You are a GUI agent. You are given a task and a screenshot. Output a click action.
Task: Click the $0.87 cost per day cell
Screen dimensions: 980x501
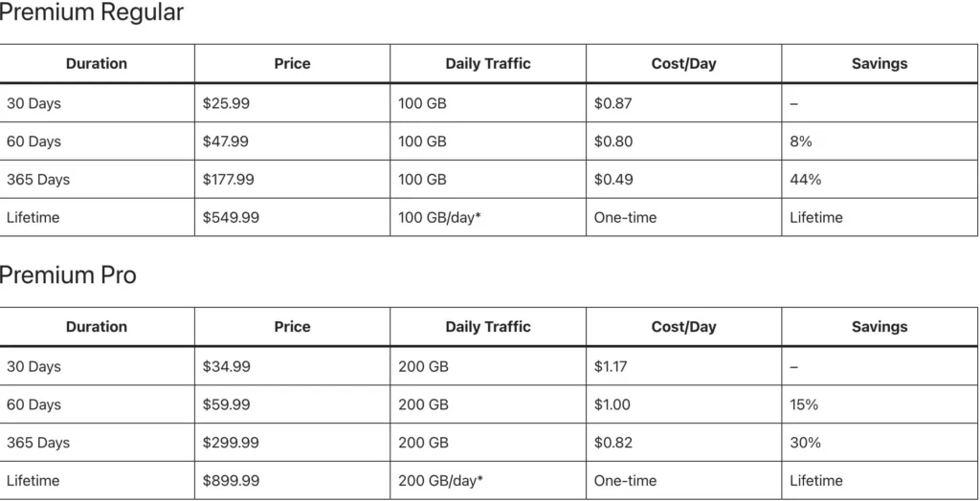click(612, 103)
